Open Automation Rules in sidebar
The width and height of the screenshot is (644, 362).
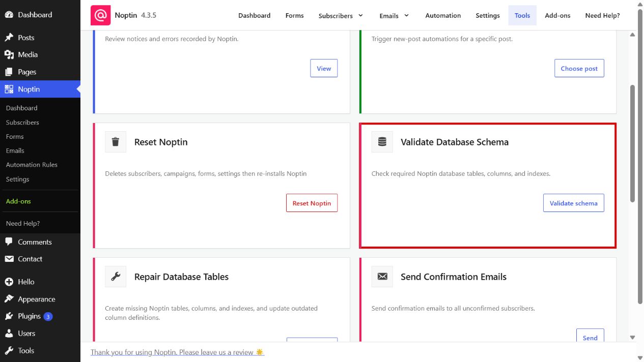32,165
